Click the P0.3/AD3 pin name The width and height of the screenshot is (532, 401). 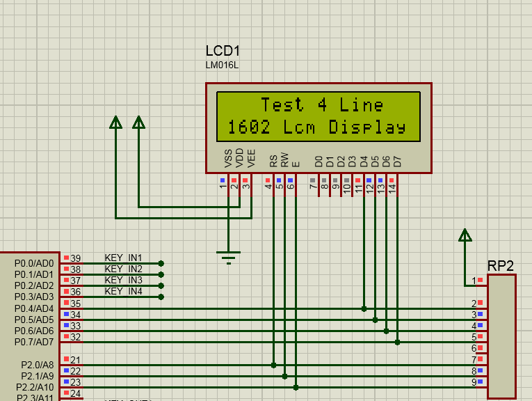[34, 297]
